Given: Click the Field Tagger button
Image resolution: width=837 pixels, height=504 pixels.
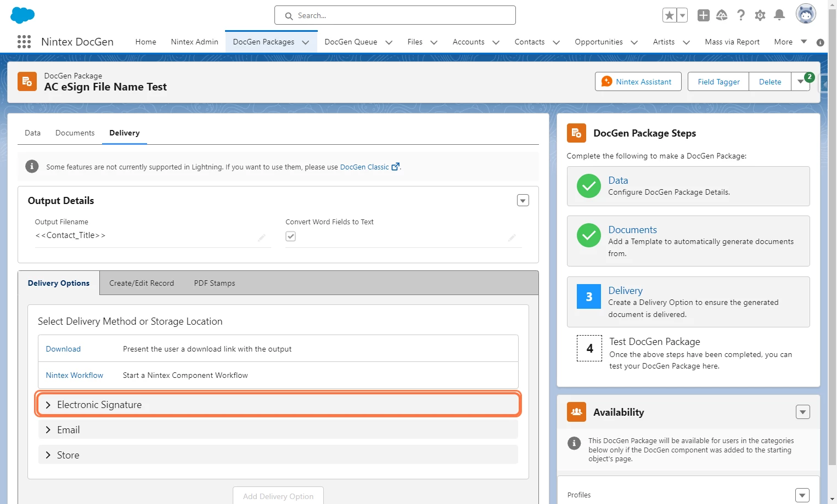Looking at the screenshot, I should (x=718, y=82).
